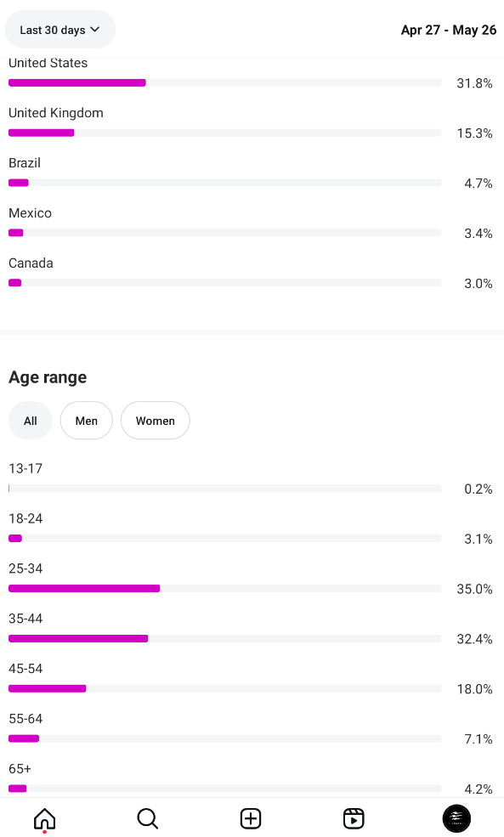504x837 pixels.
Task: Click the 45-54 percentage value 18.0%
Action: pyautogui.click(x=474, y=689)
